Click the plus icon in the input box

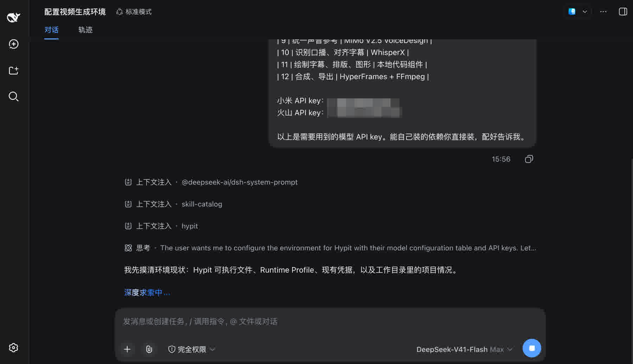coord(127,349)
